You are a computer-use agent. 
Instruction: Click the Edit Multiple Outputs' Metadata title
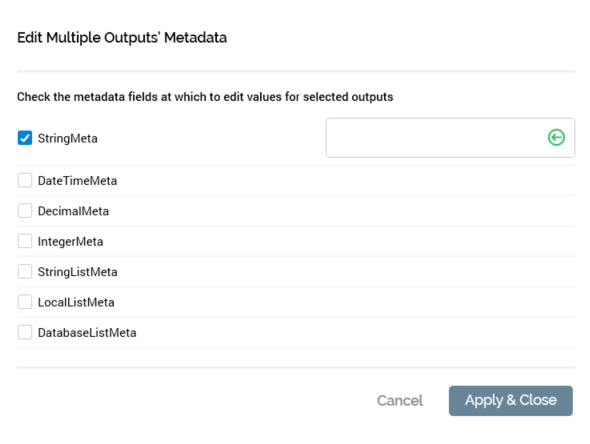tap(122, 38)
